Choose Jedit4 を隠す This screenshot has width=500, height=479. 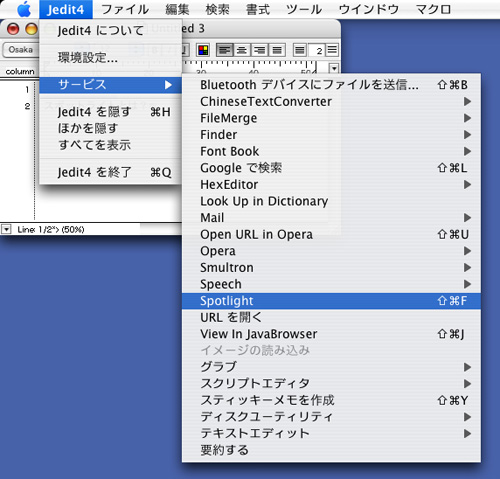110,112
